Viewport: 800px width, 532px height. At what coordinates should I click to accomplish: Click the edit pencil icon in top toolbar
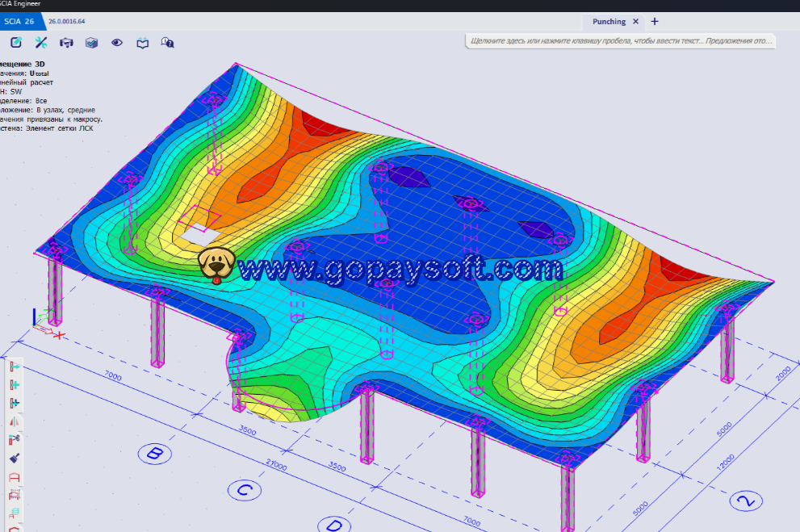pyautogui.click(x=15, y=43)
